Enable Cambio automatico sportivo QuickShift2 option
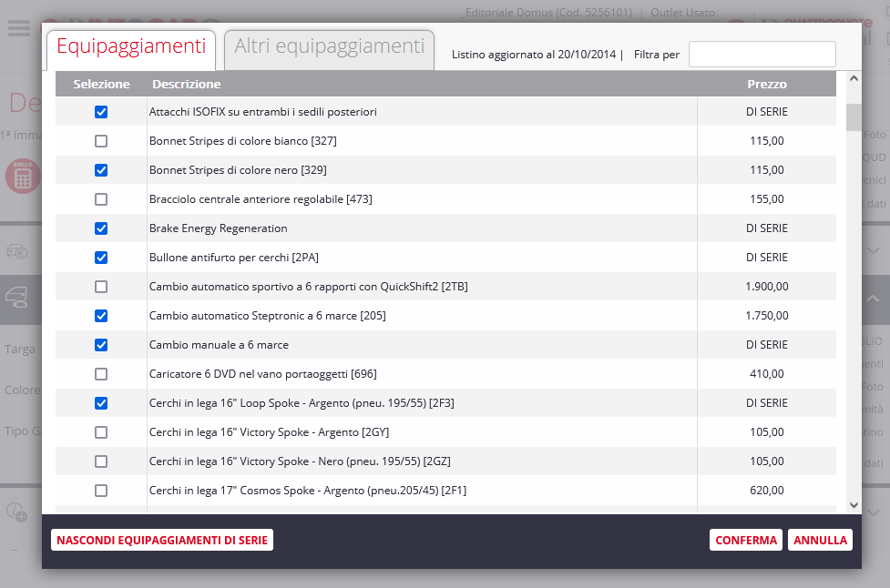The height and width of the screenshot is (588, 890). coord(101,287)
